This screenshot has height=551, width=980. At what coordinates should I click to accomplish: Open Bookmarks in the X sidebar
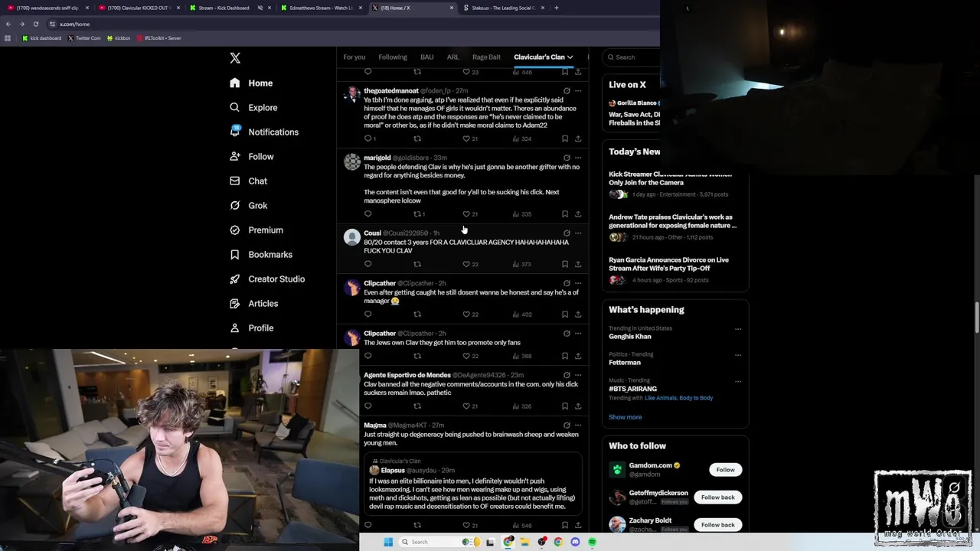(x=261, y=254)
